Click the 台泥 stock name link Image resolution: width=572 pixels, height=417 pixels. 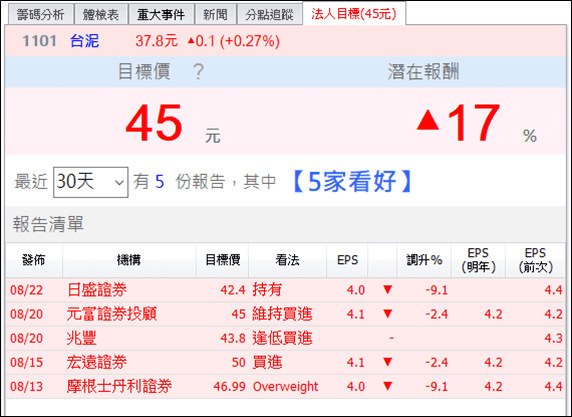tap(84, 41)
